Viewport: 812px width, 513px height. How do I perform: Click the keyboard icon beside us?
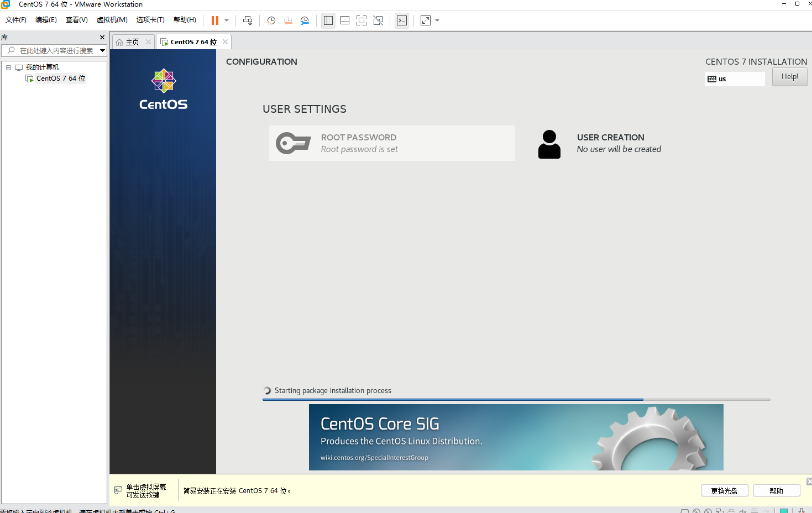tap(712, 79)
